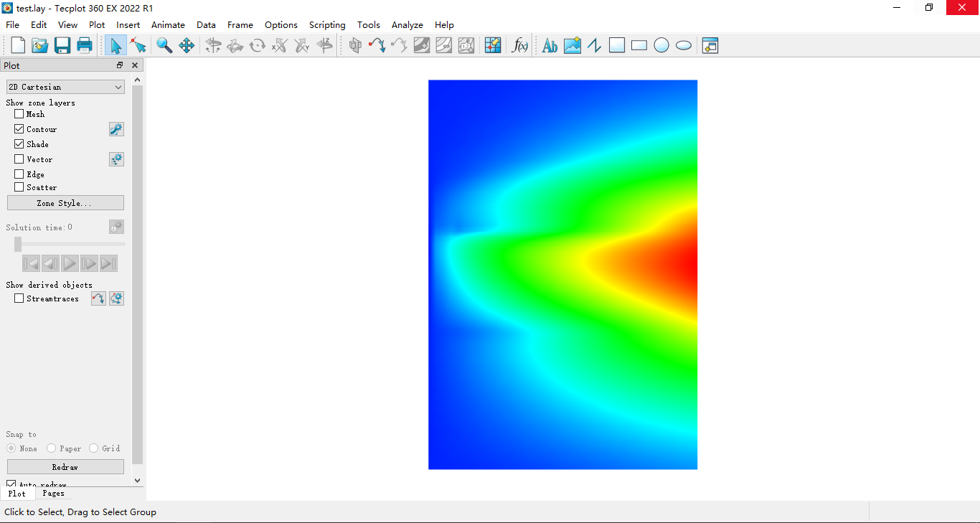The height and width of the screenshot is (523, 980).
Task: Open the Frame menu
Action: [240, 24]
